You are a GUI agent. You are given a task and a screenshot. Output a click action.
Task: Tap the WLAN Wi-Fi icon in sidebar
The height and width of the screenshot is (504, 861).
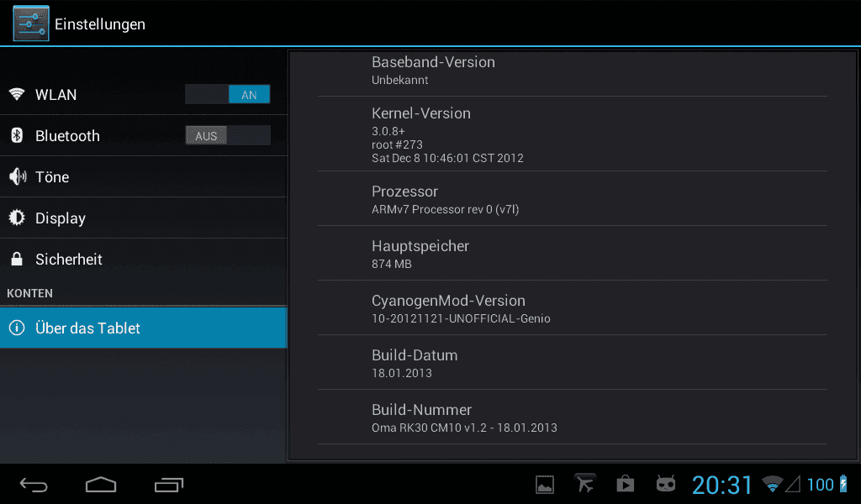[x=17, y=94]
